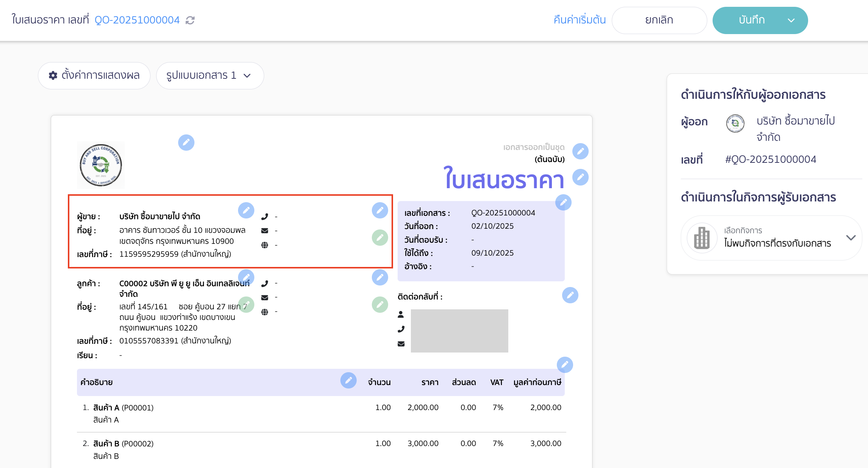Click the คืนค่าเริ่มต้น reset link

pos(580,20)
